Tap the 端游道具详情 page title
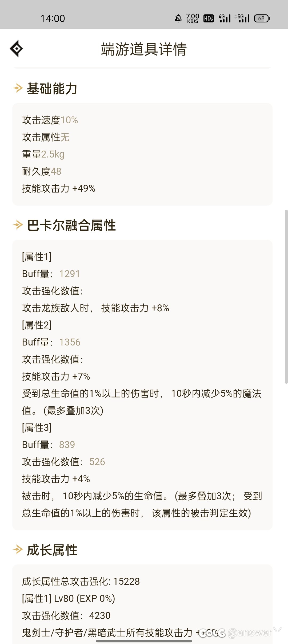The width and height of the screenshot is (288, 644). (144, 49)
